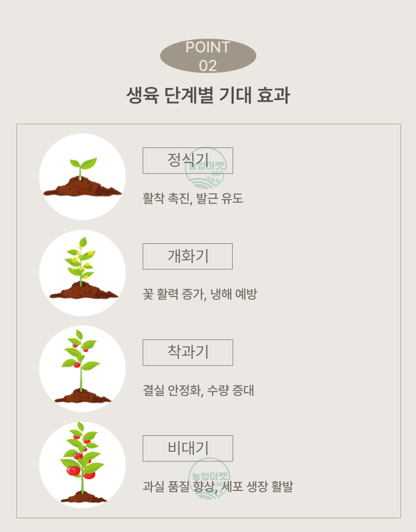This screenshot has height=532, width=416.
Task: Click the text 꽃 활력 증가, 냉해 예방
Action: tap(200, 294)
